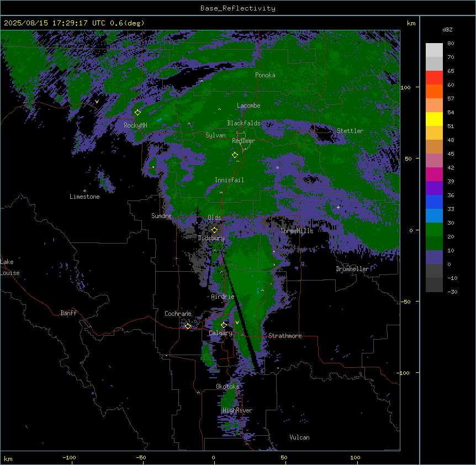
Task: Click the Sylvan label
Action: click(x=215, y=135)
